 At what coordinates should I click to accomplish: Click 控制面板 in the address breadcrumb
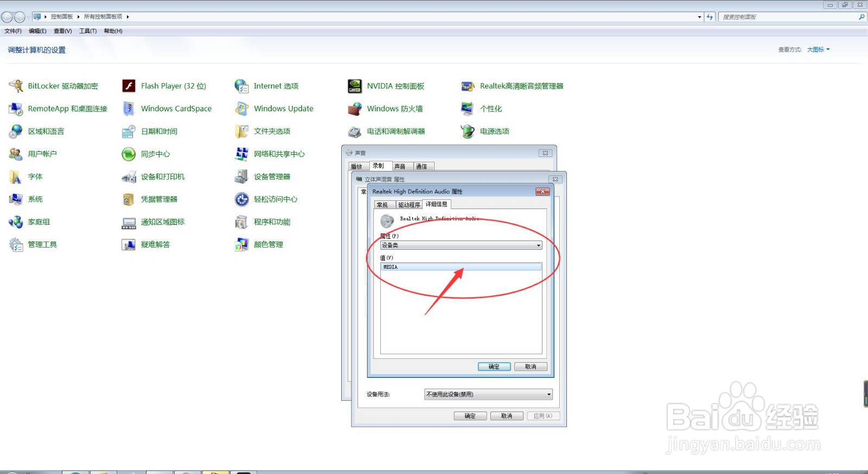(x=62, y=17)
